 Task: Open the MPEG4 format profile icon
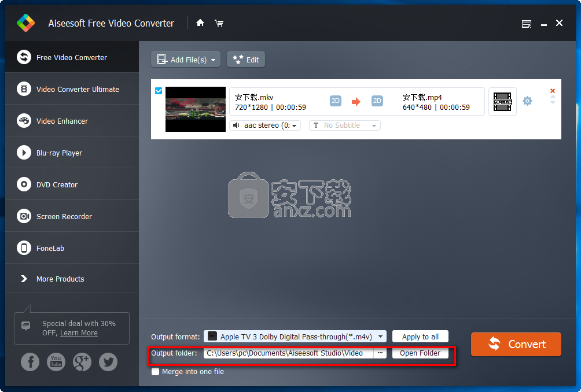pyautogui.click(x=502, y=101)
